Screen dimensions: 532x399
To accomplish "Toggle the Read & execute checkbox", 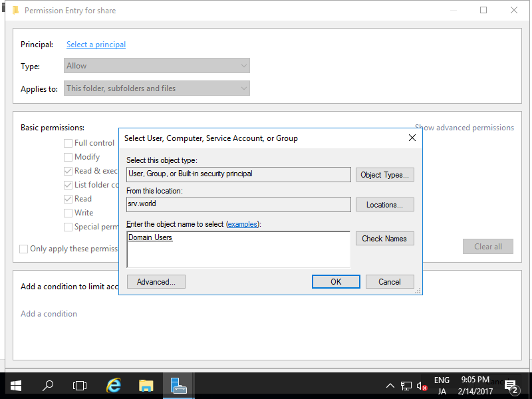I will click(68, 171).
